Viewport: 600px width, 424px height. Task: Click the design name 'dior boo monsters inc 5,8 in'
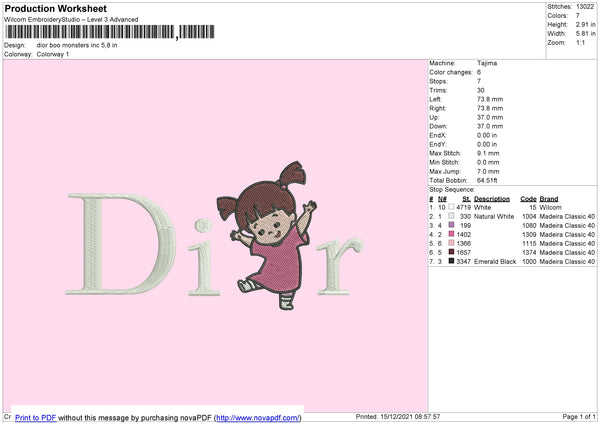click(77, 45)
